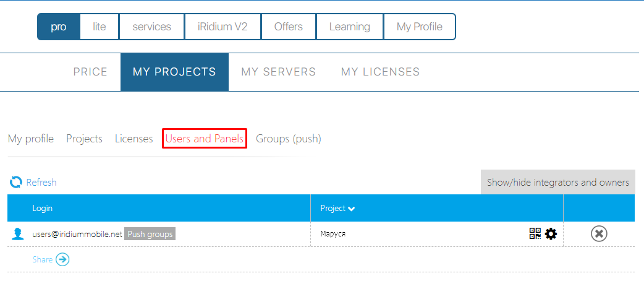Toggle Show/hide integrators and owners
This screenshot has width=644, height=294.
[x=557, y=183]
